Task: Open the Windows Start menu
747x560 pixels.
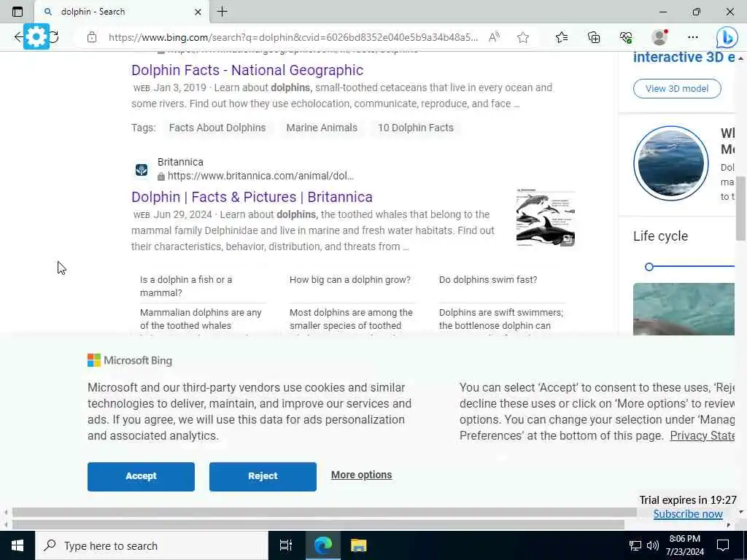Action: [x=18, y=545]
